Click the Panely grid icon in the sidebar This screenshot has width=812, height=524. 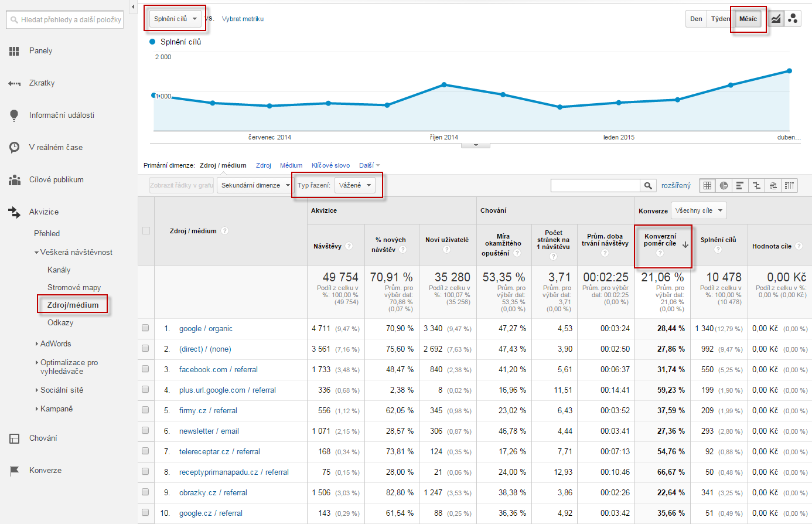14,50
